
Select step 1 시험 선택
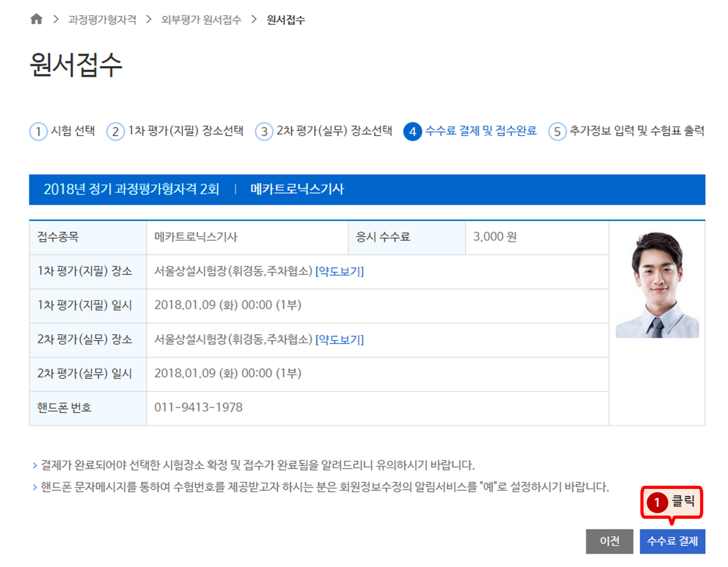[62, 131]
